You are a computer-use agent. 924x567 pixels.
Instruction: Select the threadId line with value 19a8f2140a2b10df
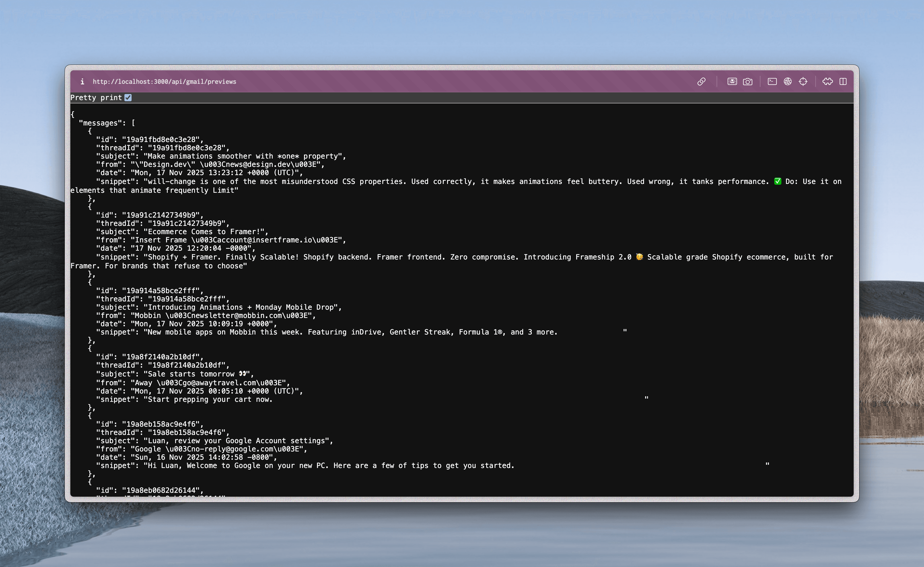(163, 365)
